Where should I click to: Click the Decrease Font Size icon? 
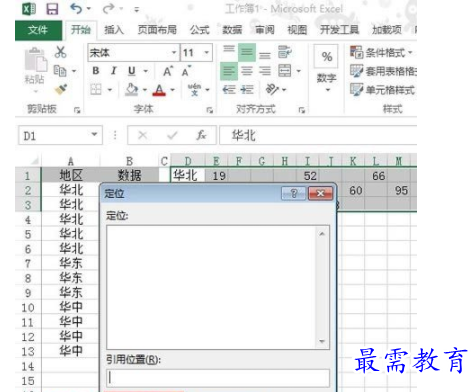(x=186, y=71)
